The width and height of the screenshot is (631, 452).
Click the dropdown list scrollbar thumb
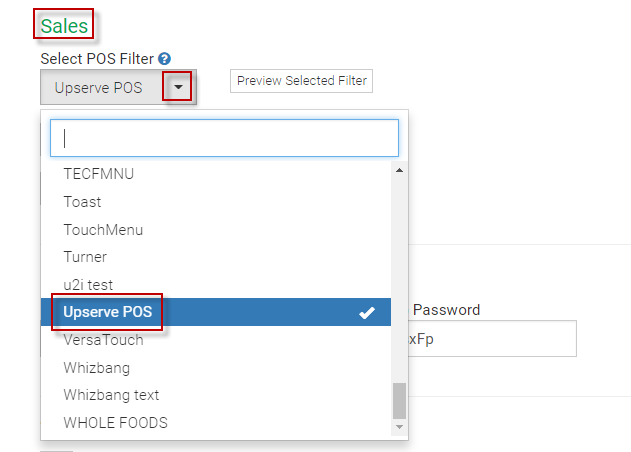[399, 400]
